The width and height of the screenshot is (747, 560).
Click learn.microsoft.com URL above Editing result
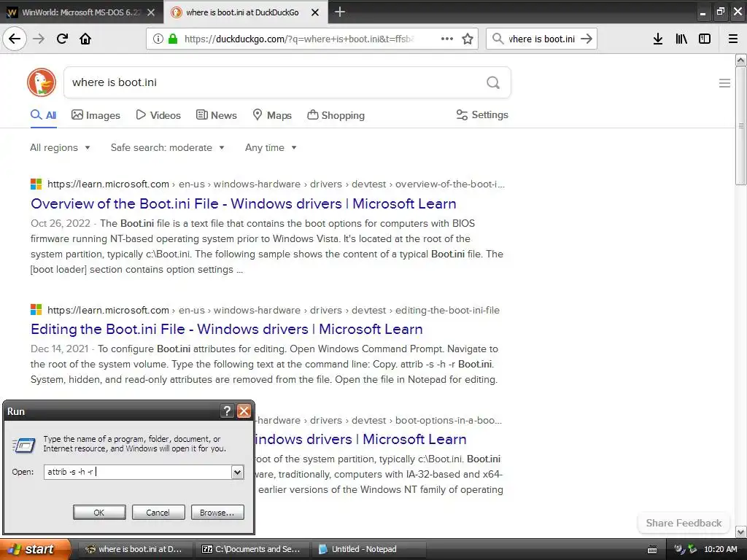tap(108, 310)
